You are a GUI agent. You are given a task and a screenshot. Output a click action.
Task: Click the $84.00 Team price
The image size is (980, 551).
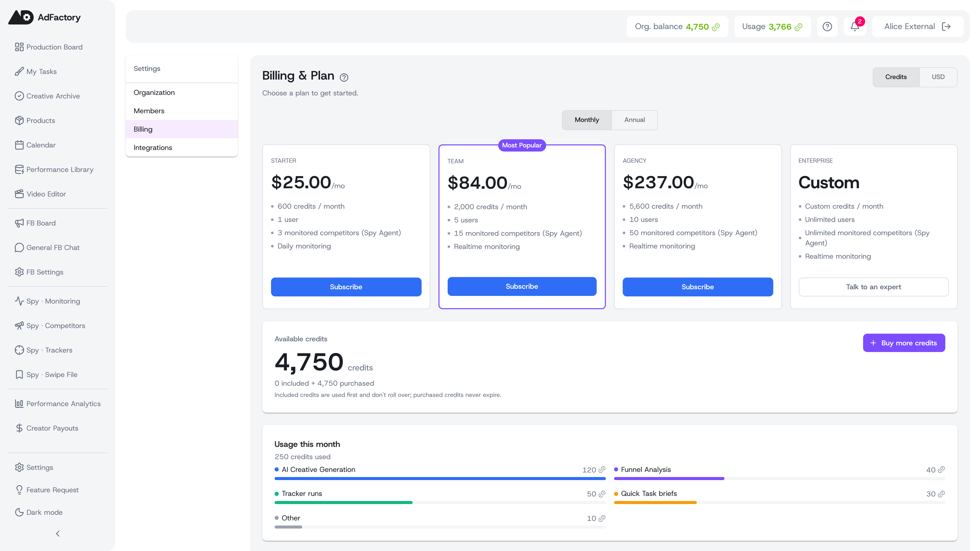(477, 183)
